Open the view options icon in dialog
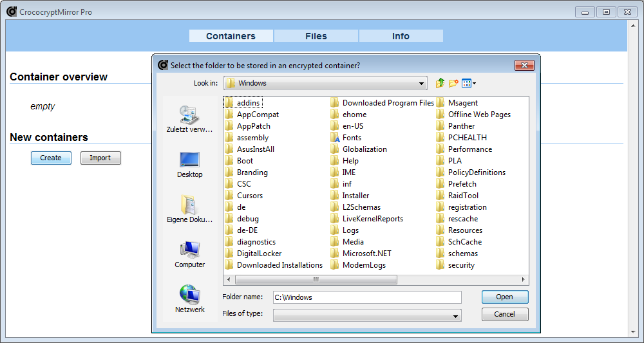 pos(469,83)
